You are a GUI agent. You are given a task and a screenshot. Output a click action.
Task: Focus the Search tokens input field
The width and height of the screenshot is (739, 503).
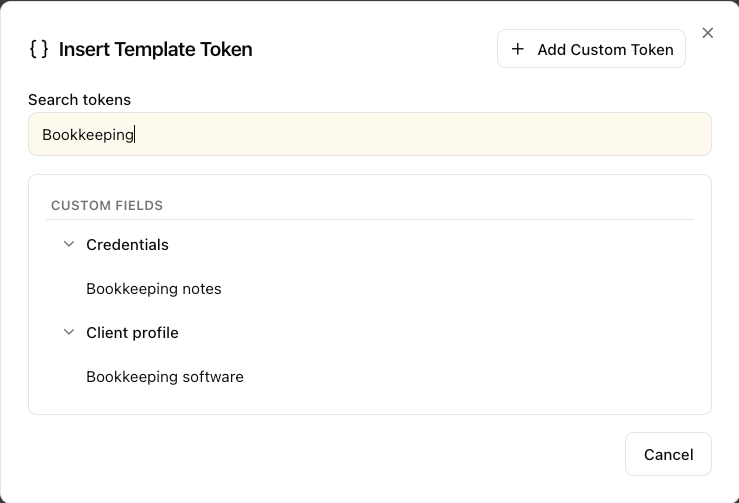pos(370,134)
